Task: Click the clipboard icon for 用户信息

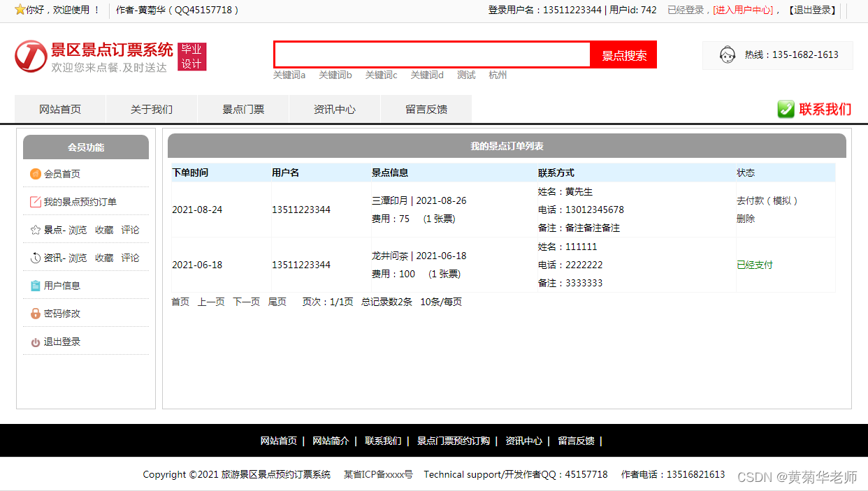Action: [35, 286]
